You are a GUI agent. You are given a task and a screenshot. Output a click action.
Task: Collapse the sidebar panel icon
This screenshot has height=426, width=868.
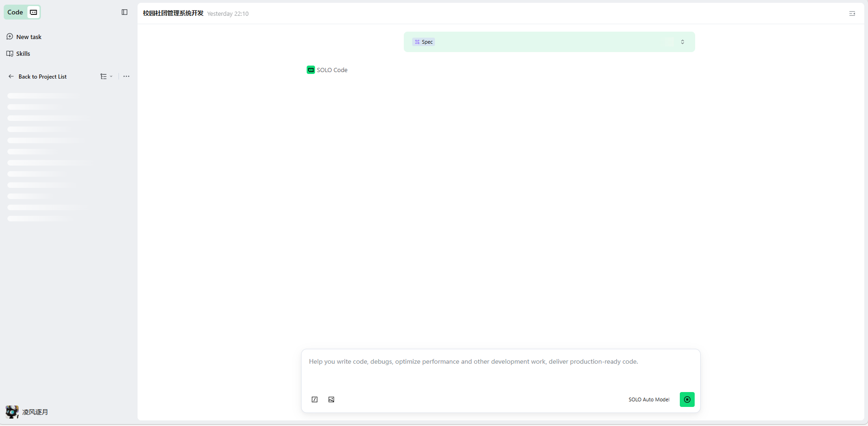tap(125, 12)
